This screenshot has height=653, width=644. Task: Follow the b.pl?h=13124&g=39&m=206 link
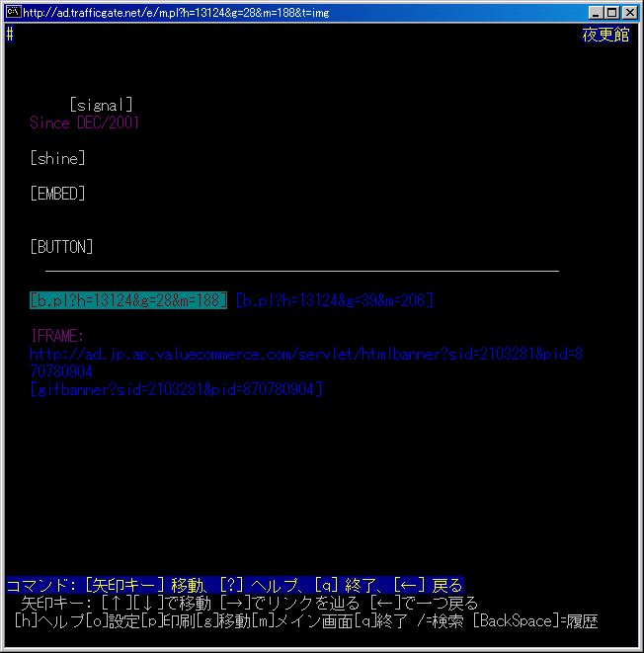coord(334,300)
